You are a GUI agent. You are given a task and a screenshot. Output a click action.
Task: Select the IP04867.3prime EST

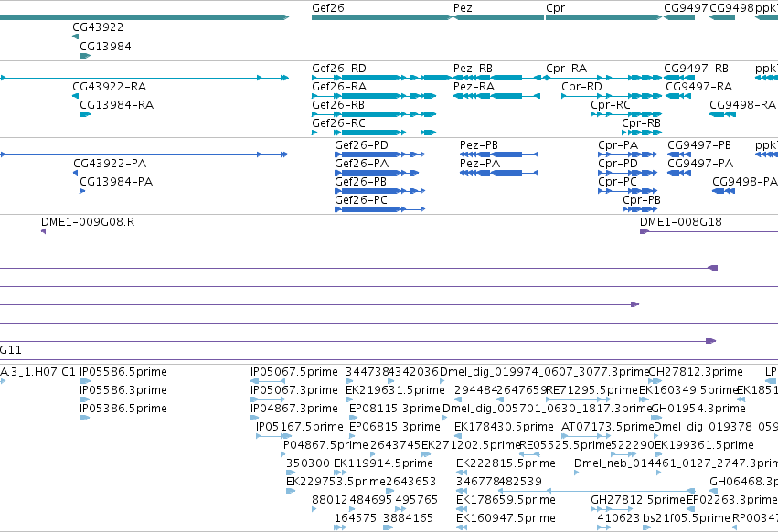click(255, 418)
